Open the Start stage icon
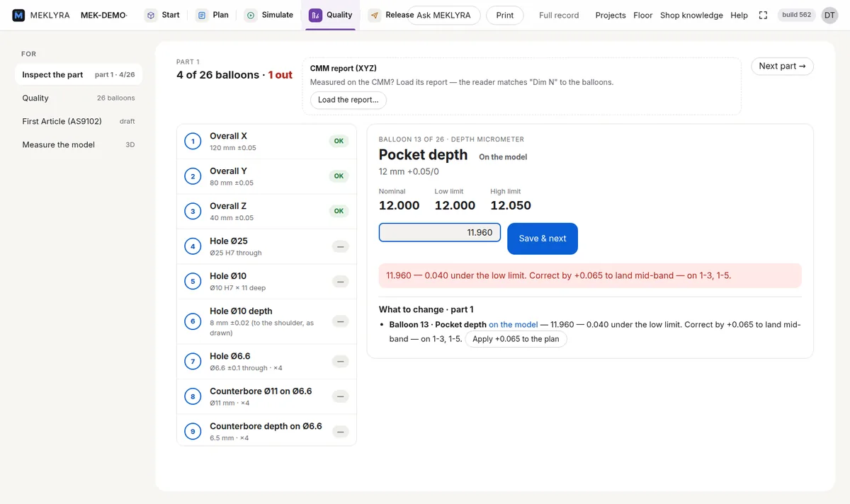Image resolution: width=850 pixels, height=504 pixels. click(151, 15)
